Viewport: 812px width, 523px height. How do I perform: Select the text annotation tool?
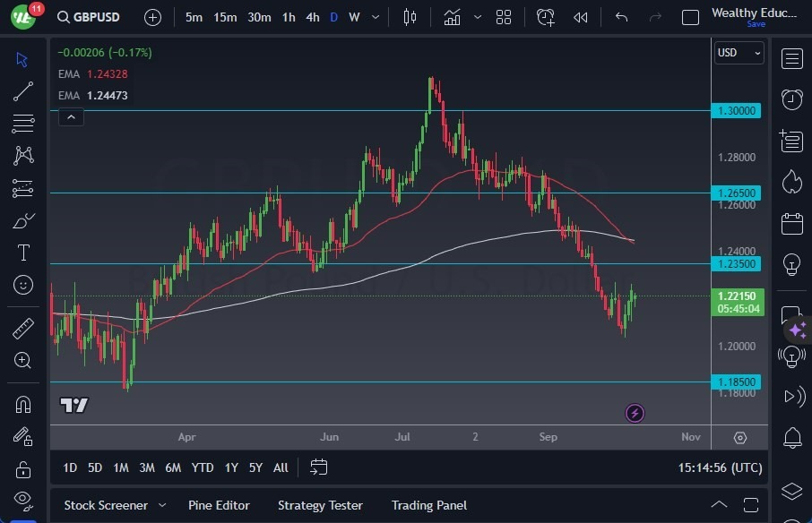coord(22,253)
